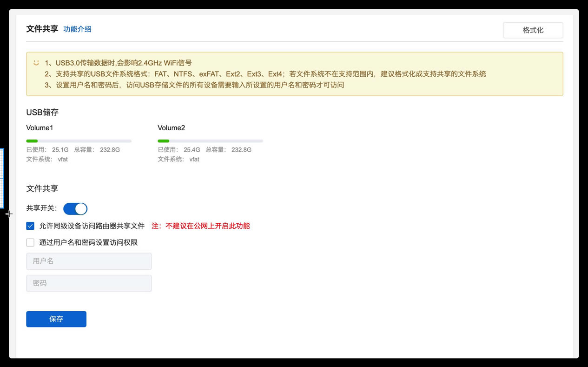Viewport: 588px width, 367px height.
Task: Click the USB3.0 WiFi信号 notice line
Action: pyautogui.click(x=119, y=63)
